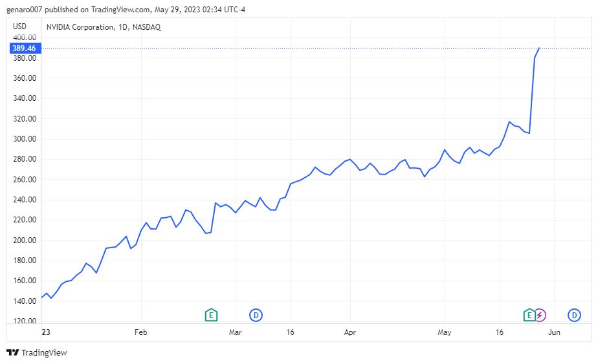This screenshot has height=364, width=598.
Task: Open the green earnings E marker in late May
Action: coord(529,315)
